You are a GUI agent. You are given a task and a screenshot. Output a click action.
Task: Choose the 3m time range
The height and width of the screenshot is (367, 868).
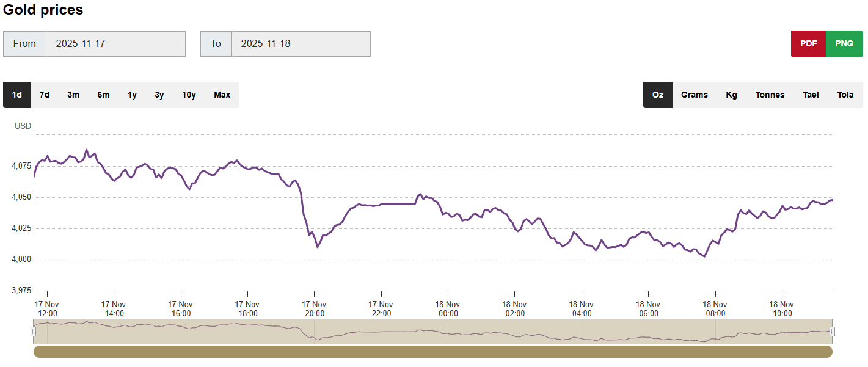pyautogui.click(x=73, y=95)
